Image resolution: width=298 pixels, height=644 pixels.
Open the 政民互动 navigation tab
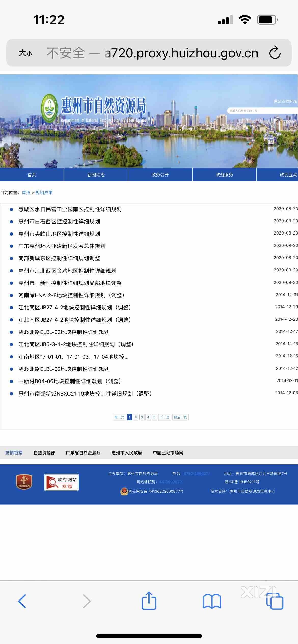[277, 174]
